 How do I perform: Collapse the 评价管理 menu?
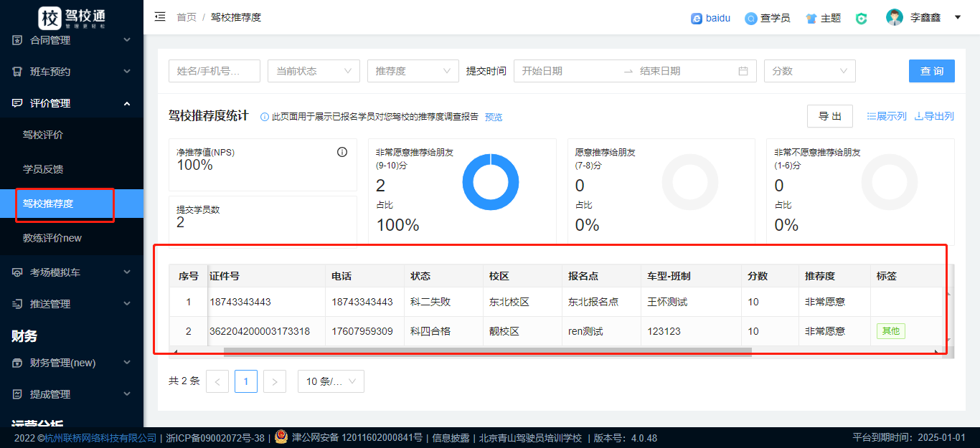coord(127,103)
